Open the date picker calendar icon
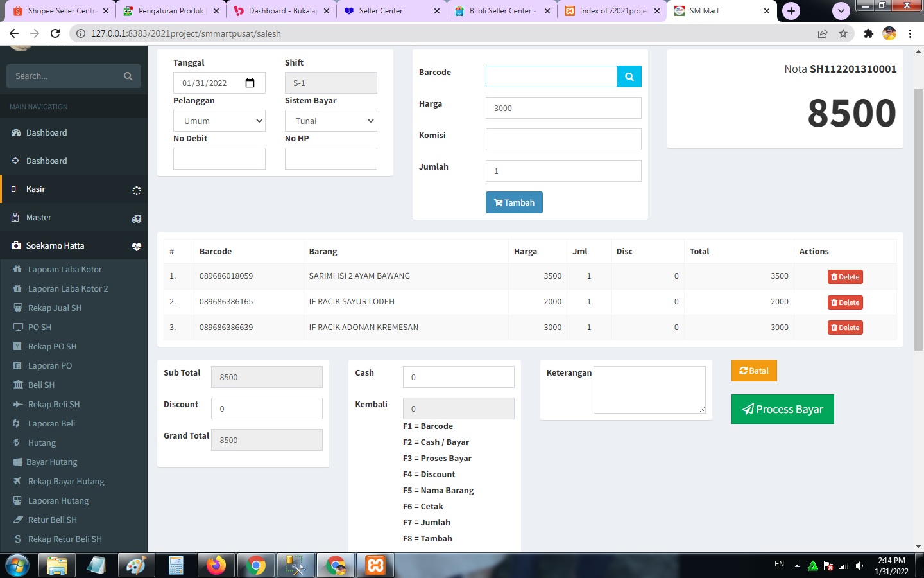 [250, 83]
